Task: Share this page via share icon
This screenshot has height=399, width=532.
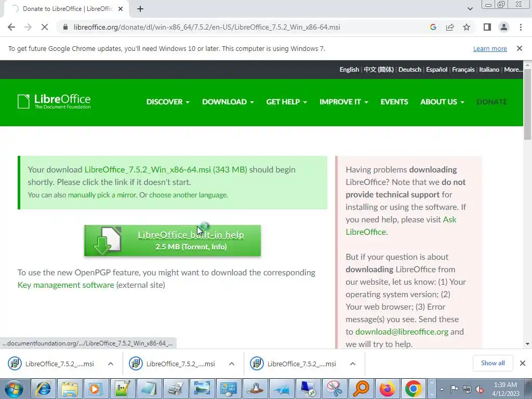Action: 450,27
